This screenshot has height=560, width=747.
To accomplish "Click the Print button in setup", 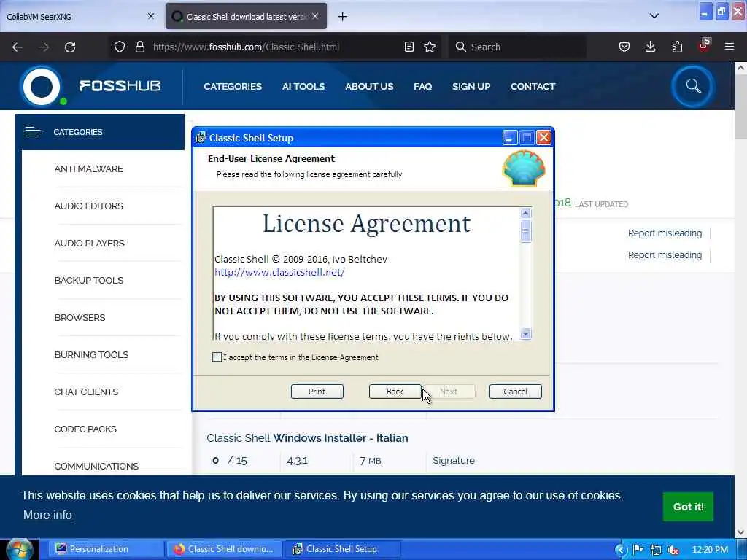I will pos(317,392).
